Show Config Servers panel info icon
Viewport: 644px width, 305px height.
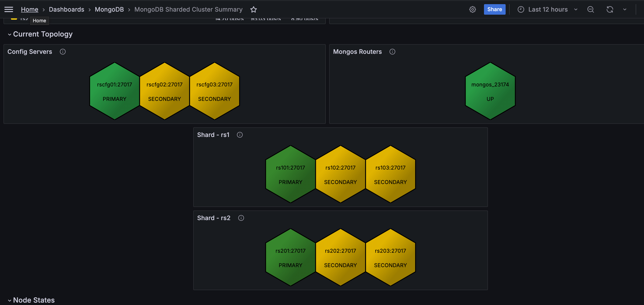(x=63, y=52)
